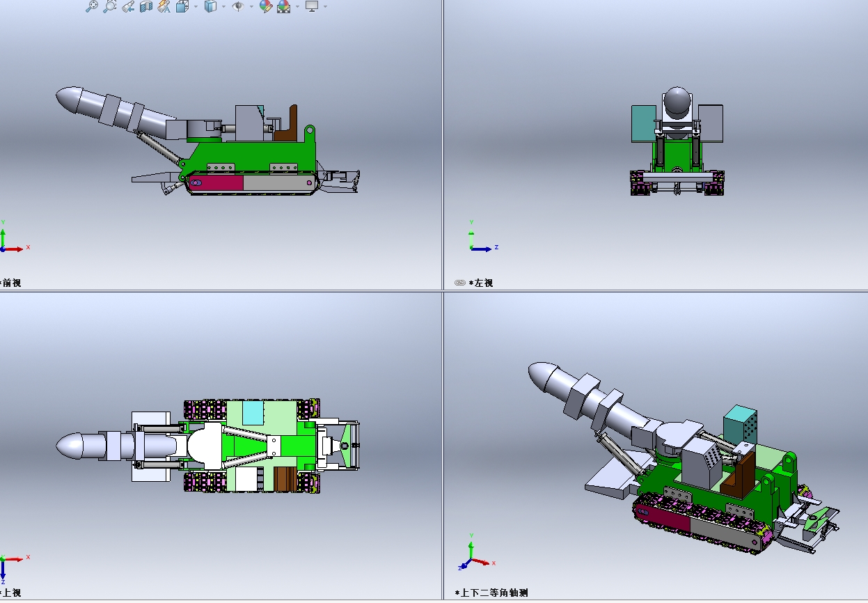Select the teal box in the isometric view

click(740, 423)
